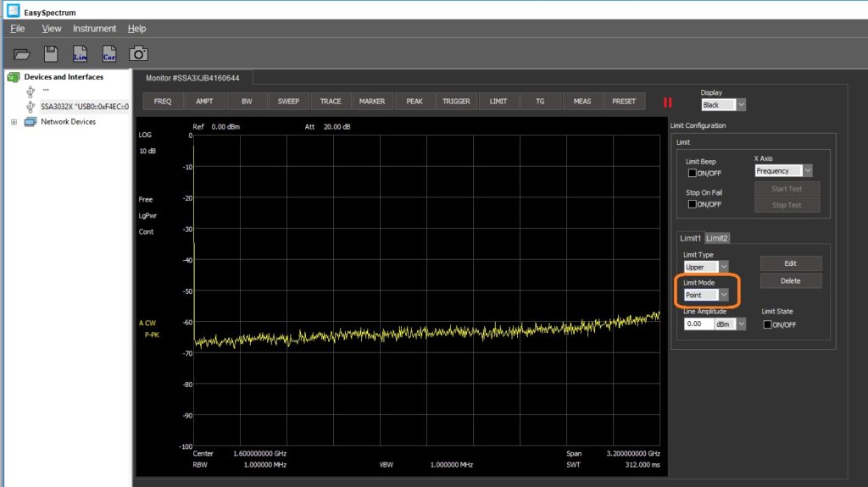
Task: Turn on the Limit State checkbox
Action: click(x=768, y=324)
